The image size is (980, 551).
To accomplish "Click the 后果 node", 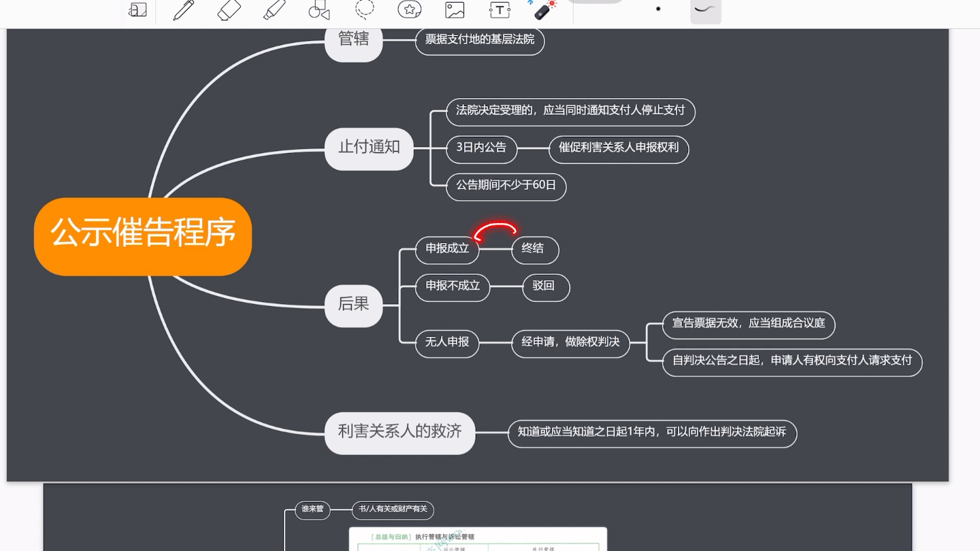I will pos(354,305).
